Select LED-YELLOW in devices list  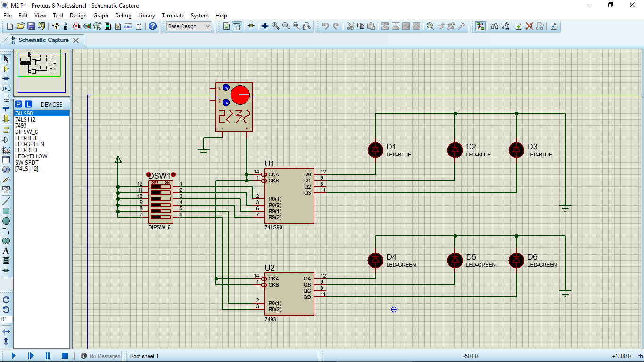tap(31, 156)
